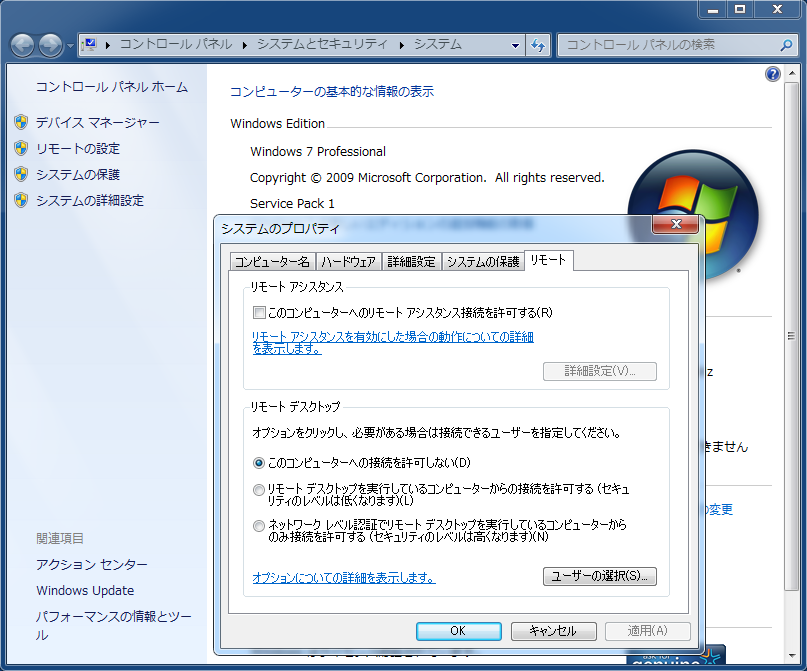Click Service Pack 1 text

[292, 204]
